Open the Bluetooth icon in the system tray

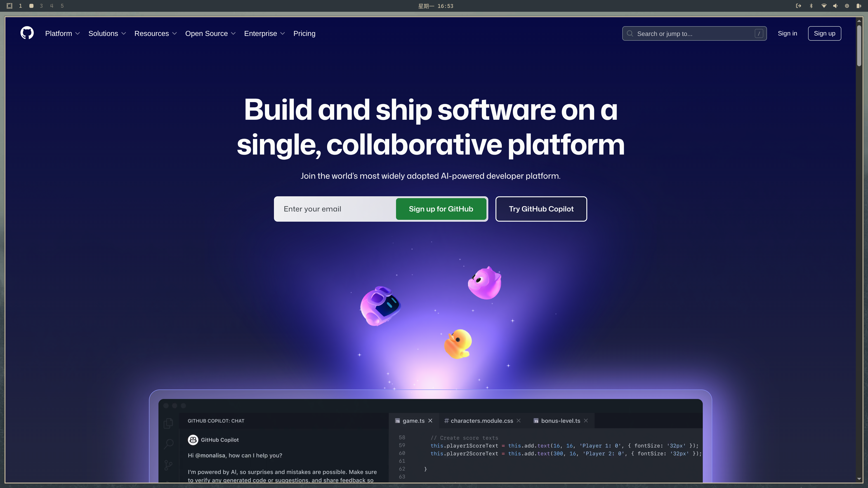pos(811,6)
